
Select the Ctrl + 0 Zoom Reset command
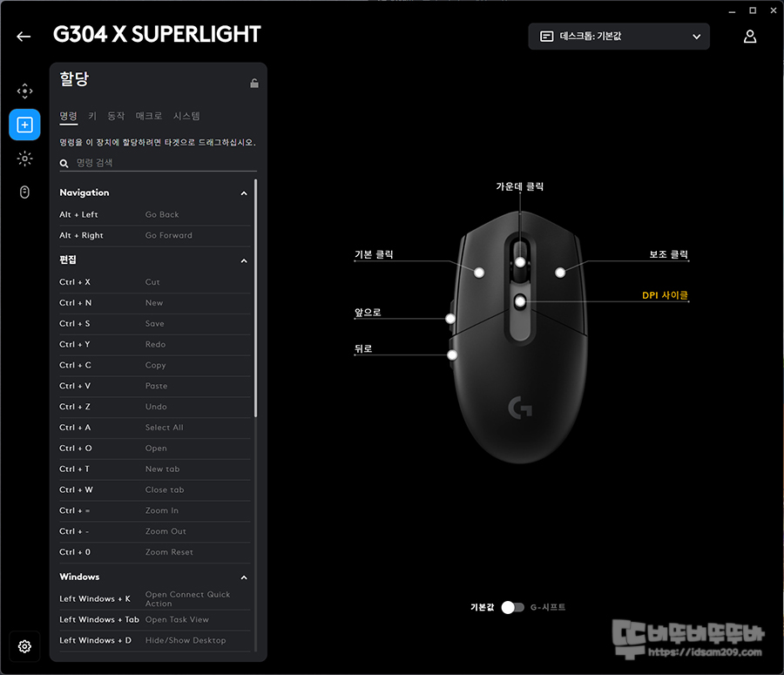click(x=154, y=552)
